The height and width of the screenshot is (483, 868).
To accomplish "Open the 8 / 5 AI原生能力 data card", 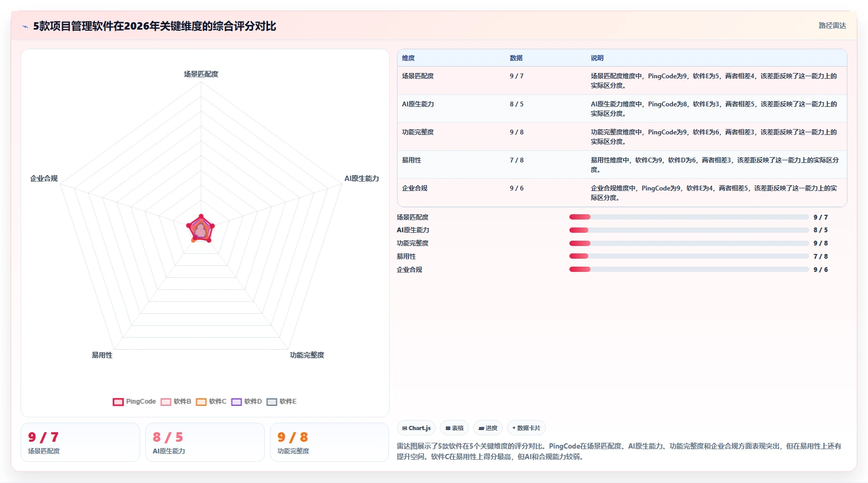I will 205,442.
